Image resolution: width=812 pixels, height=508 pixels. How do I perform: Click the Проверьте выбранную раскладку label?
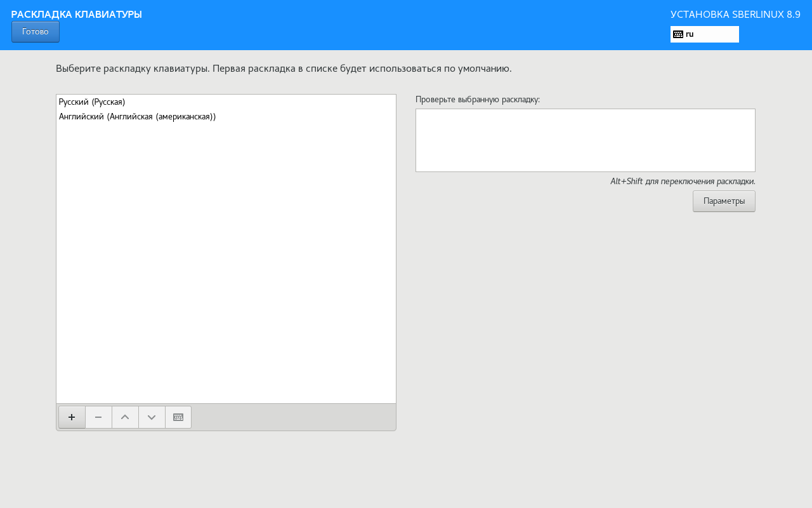coord(478,100)
